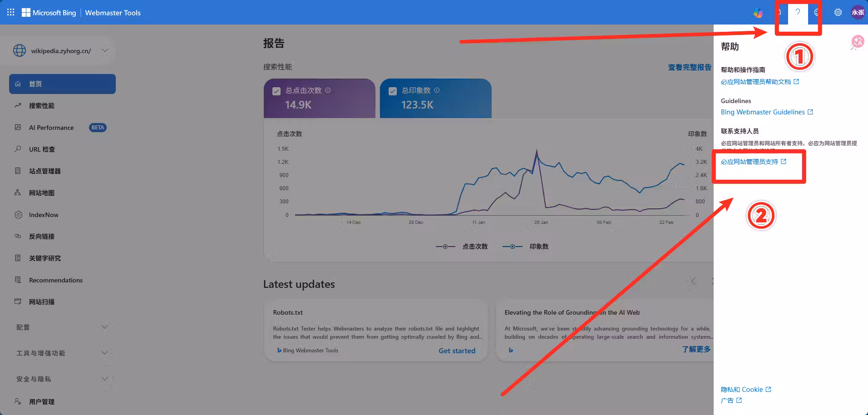Click the URL 检查 magnifier icon
This screenshot has width=868, height=415.
(x=18, y=149)
